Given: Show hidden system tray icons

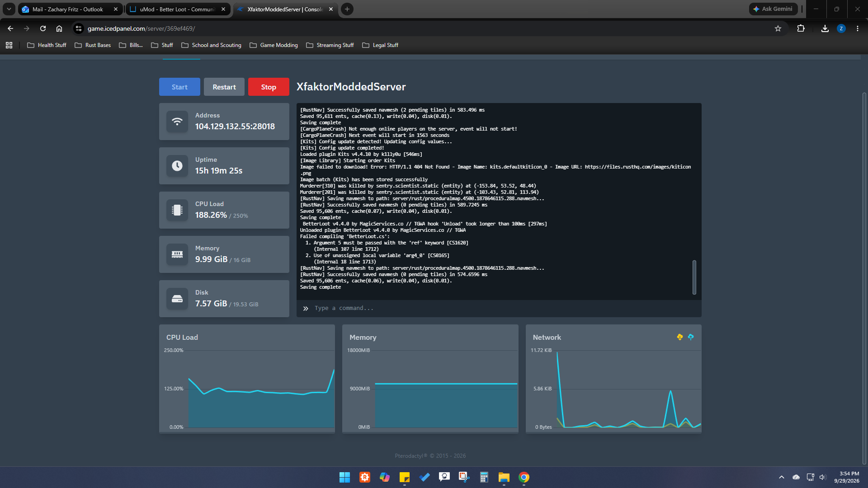Looking at the screenshot, I should pos(782,477).
